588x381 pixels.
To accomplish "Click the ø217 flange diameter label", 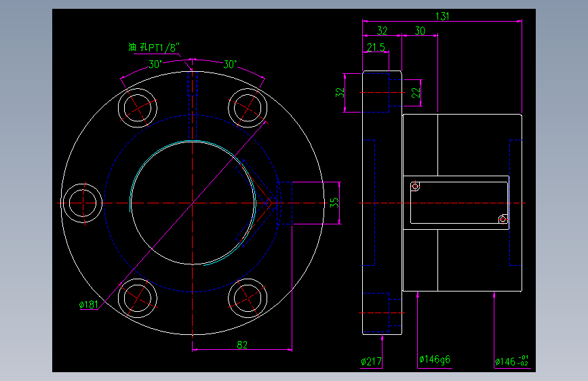I will 371,361.
